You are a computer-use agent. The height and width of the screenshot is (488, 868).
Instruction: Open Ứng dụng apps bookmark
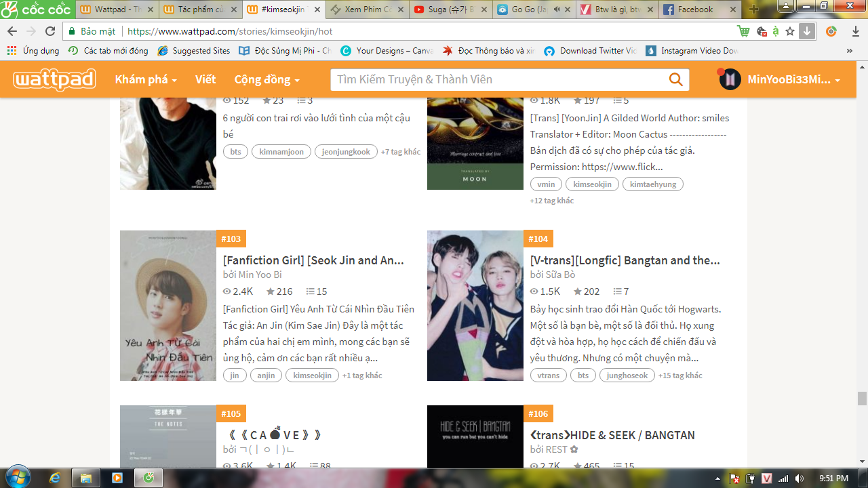coord(33,51)
